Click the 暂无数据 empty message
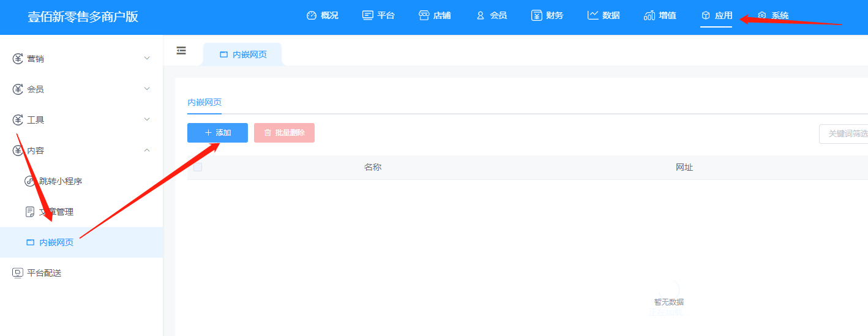Screen dimensions: 868x336 click(669, 302)
